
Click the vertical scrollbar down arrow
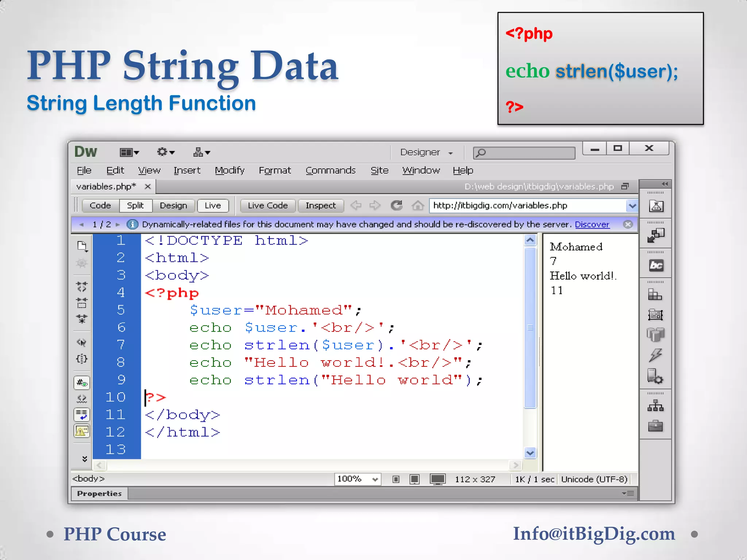pyautogui.click(x=530, y=453)
